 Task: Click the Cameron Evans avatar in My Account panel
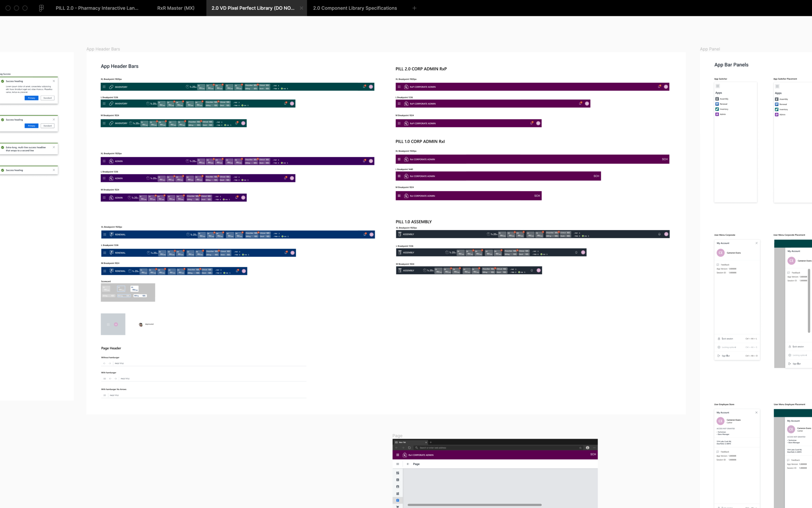[x=721, y=252]
